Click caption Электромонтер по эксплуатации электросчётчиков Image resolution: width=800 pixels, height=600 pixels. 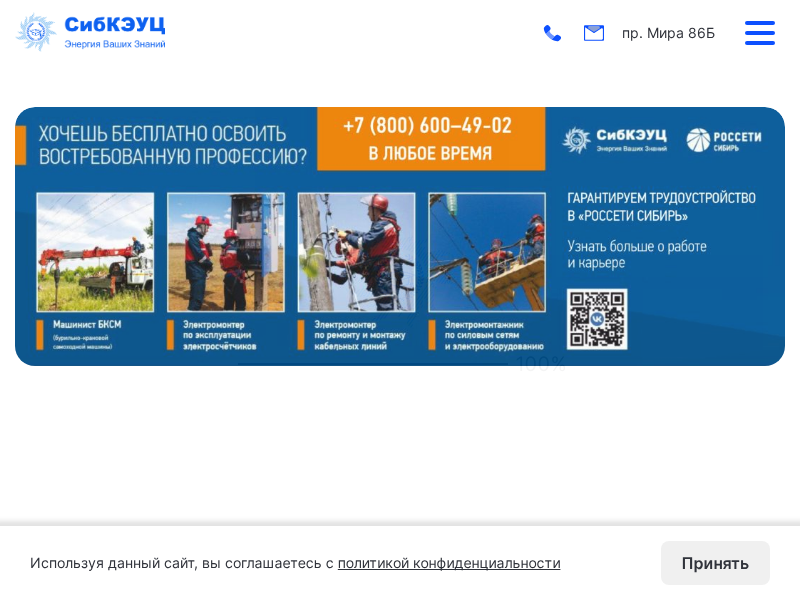tap(219, 335)
